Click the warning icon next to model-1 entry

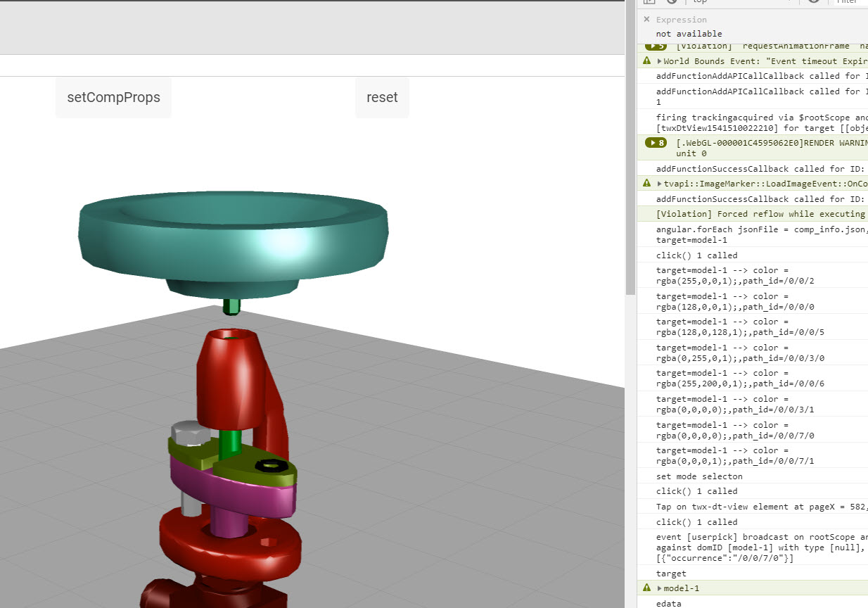[646, 588]
